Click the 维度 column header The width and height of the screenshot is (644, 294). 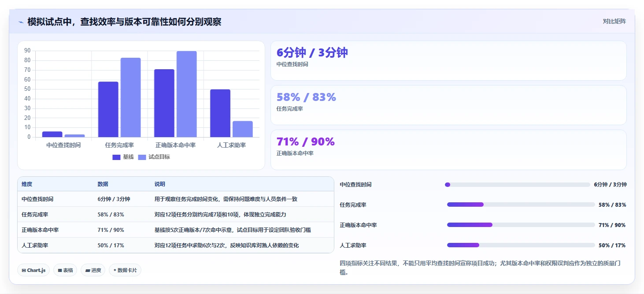[x=27, y=184]
